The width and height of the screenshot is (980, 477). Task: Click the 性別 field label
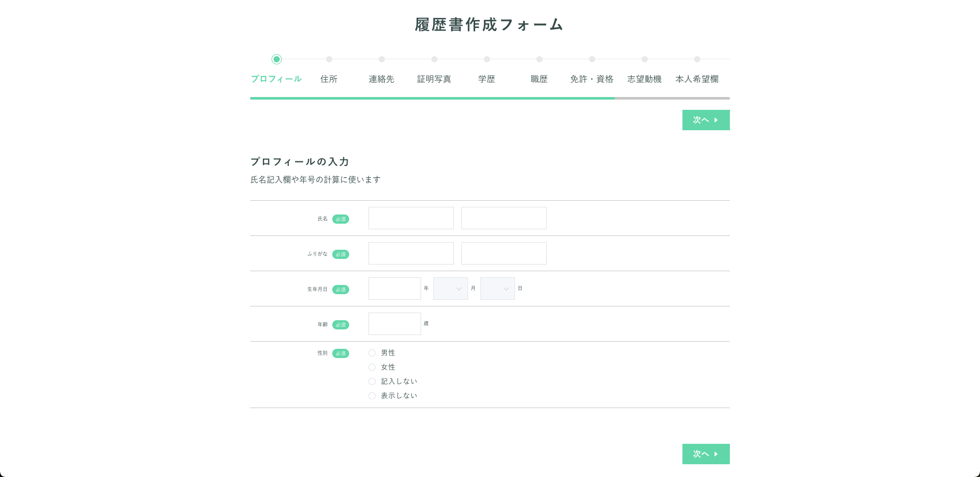point(322,353)
